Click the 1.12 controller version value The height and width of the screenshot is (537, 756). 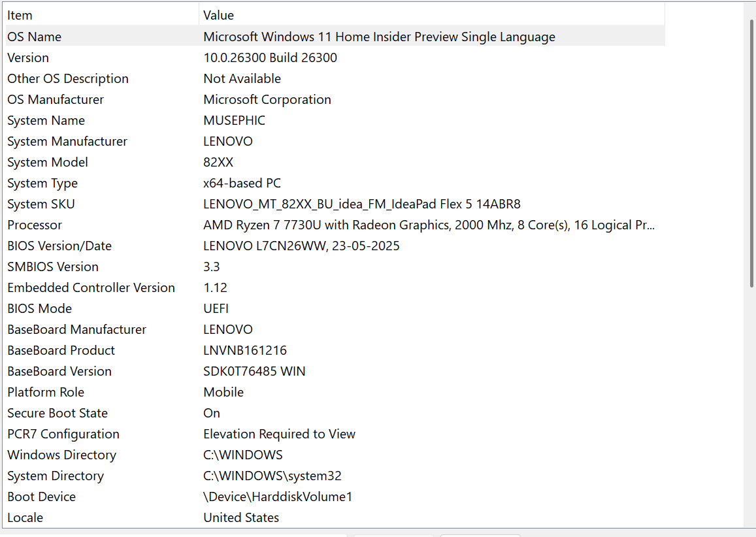coord(215,288)
